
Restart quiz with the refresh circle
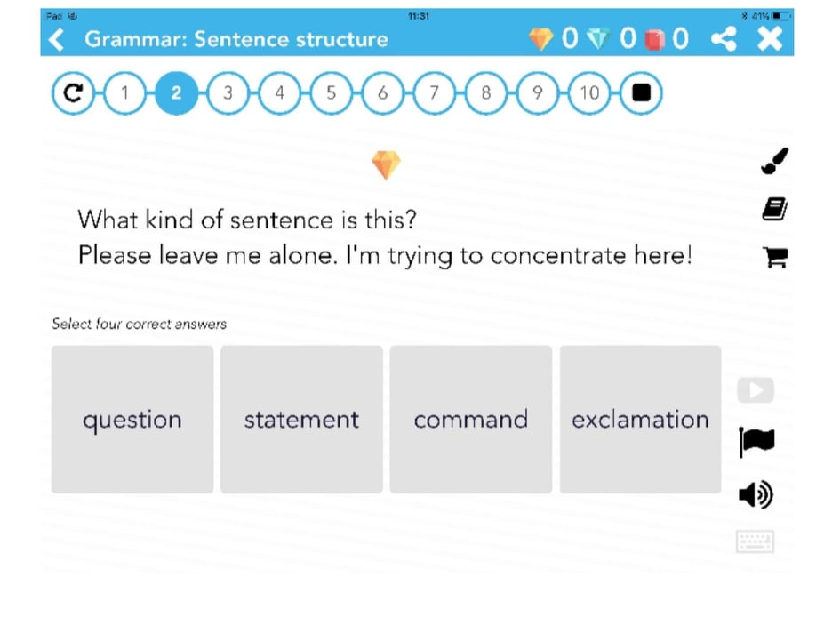click(x=73, y=92)
